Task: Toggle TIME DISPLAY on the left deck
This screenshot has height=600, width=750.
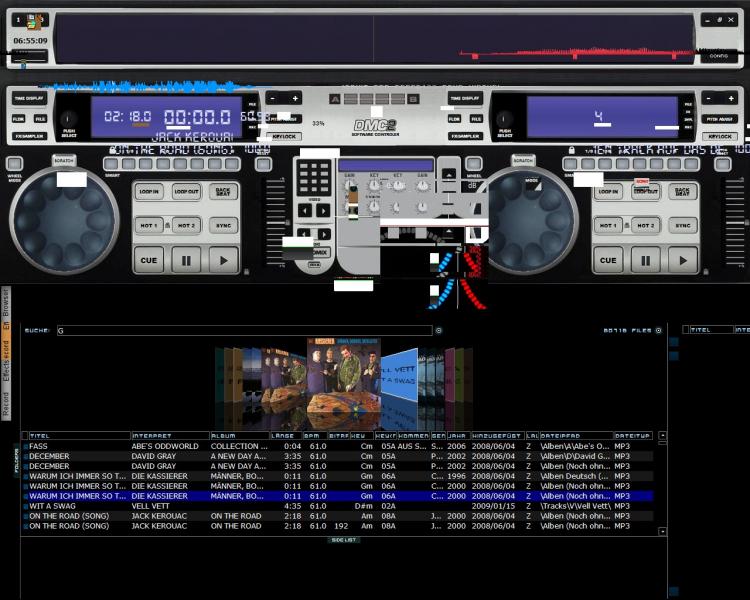Action: 29,99
